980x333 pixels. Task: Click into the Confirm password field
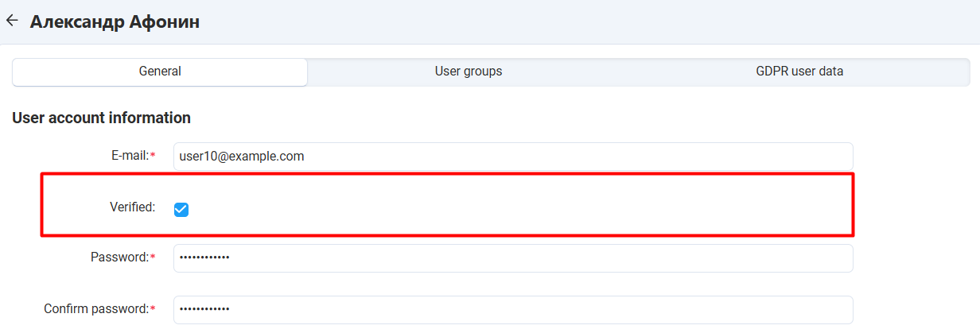(x=512, y=309)
